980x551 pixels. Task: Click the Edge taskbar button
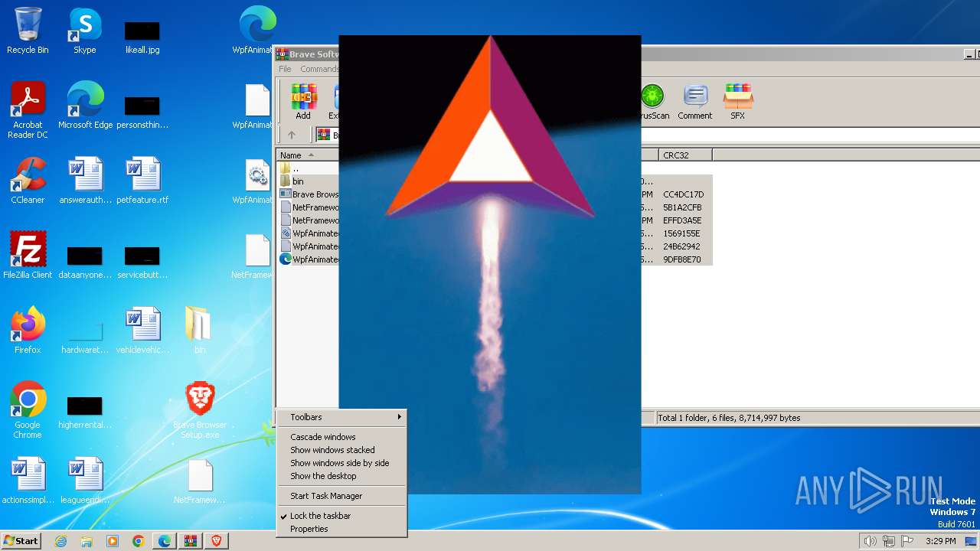pos(165,541)
